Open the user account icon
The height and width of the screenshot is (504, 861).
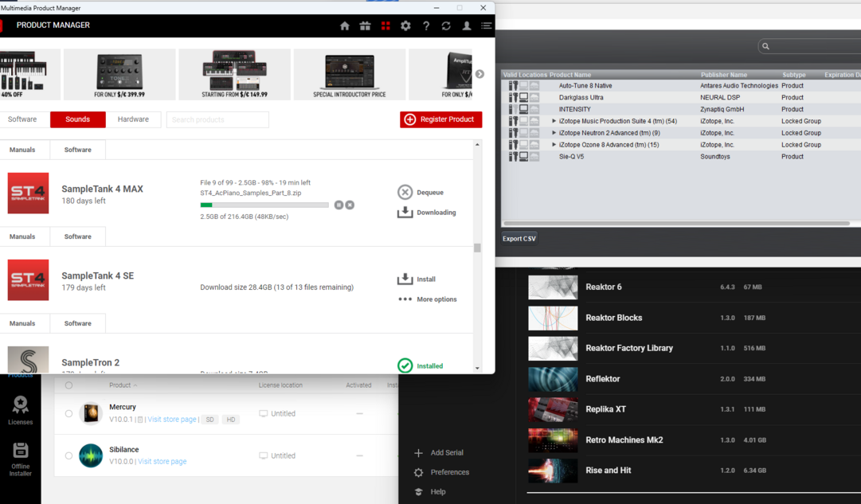point(466,25)
